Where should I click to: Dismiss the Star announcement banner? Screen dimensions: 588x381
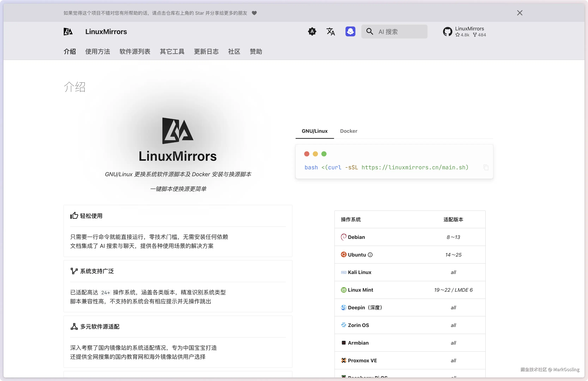pos(520,13)
